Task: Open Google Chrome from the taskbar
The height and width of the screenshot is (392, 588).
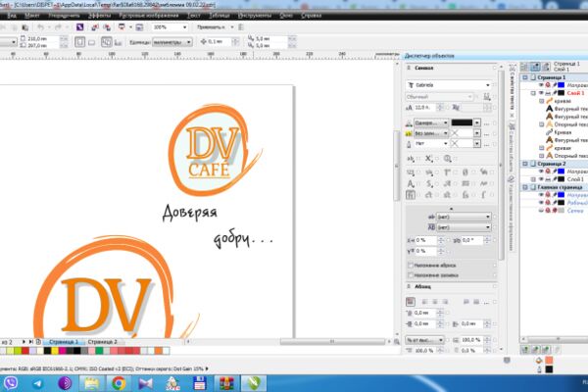Action: click(x=119, y=383)
